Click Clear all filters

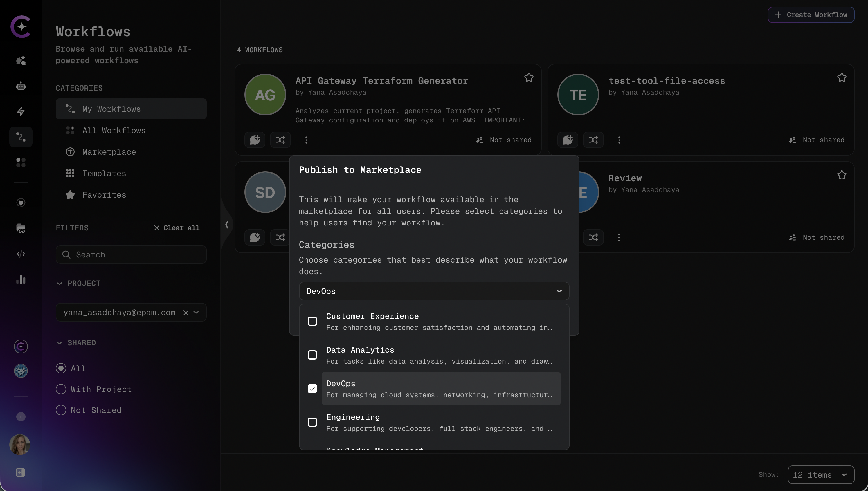(177, 228)
